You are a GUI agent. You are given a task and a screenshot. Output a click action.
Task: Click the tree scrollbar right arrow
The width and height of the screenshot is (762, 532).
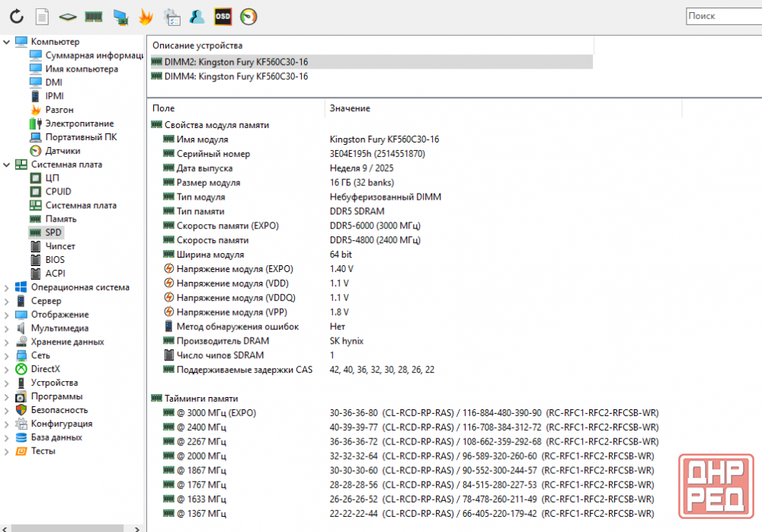(137, 529)
